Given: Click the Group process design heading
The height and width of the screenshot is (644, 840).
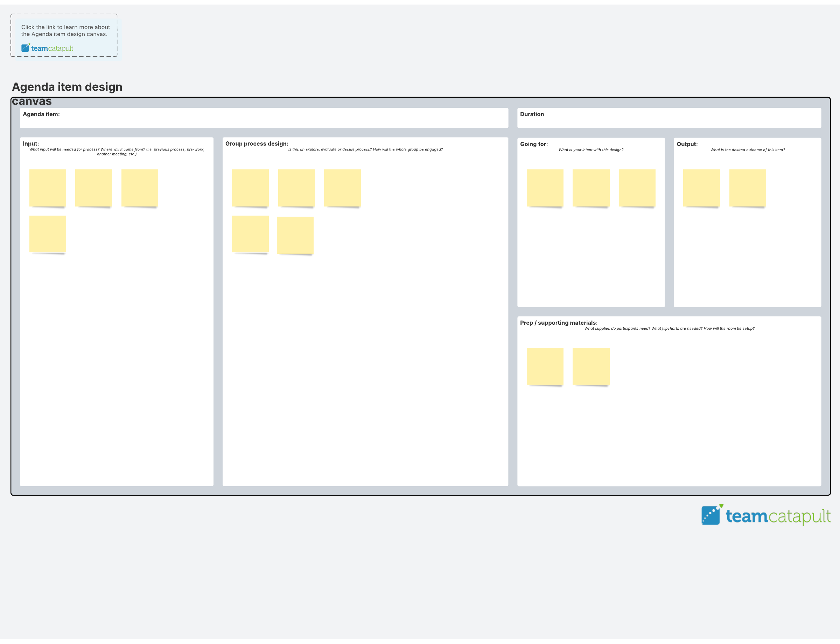Looking at the screenshot, I should [x=257, y=144].
